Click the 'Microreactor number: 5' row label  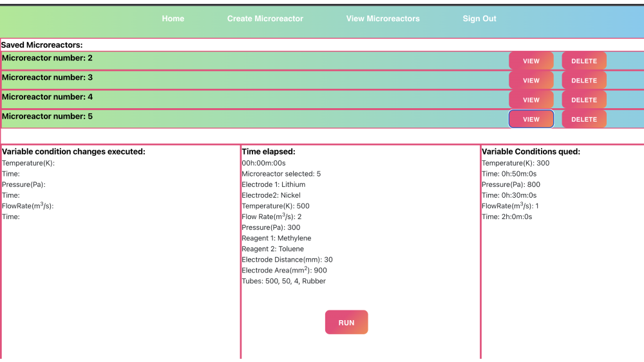[x=47, y=116]
